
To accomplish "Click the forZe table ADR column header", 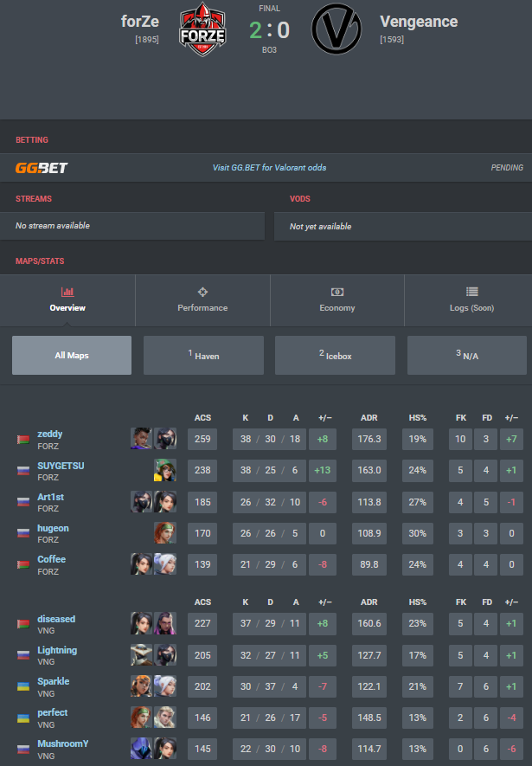I will 369,418.
